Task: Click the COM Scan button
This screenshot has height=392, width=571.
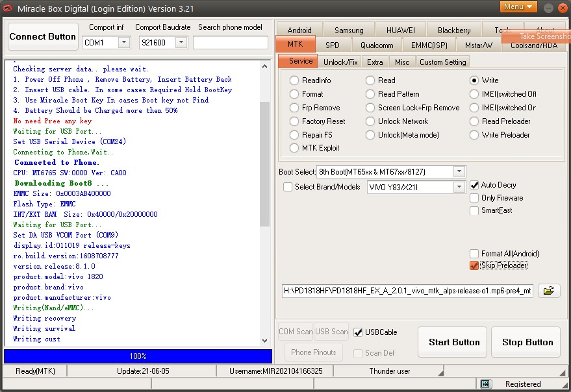Action: point(296,332)
